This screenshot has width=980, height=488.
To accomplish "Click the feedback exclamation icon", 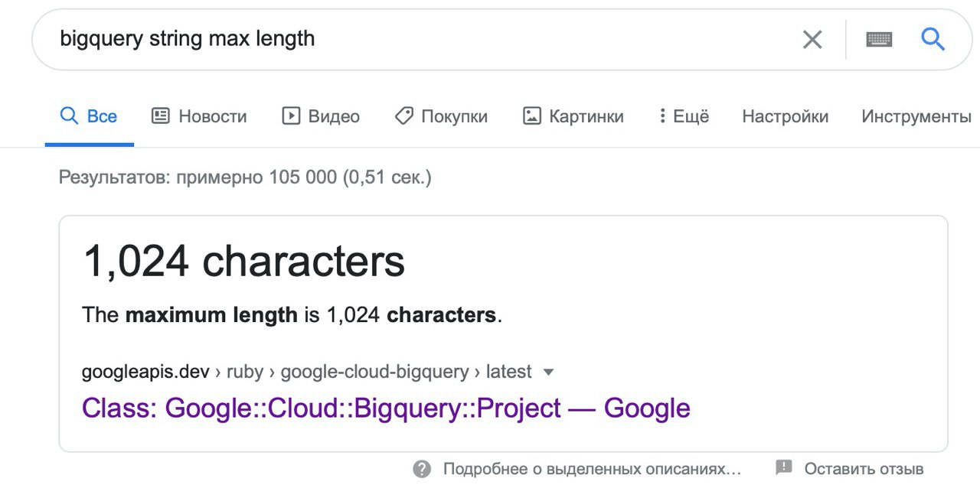I will (783, 468).
